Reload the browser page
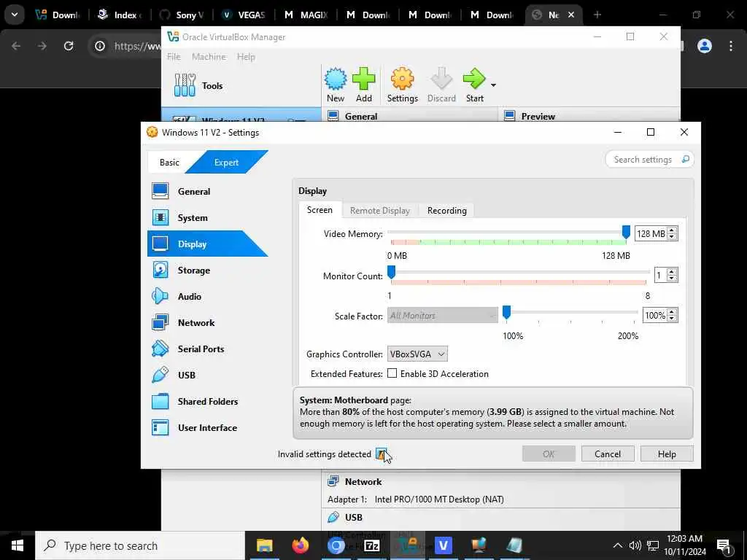The width and height of the screenshot is (747, 560). point(69,46)
